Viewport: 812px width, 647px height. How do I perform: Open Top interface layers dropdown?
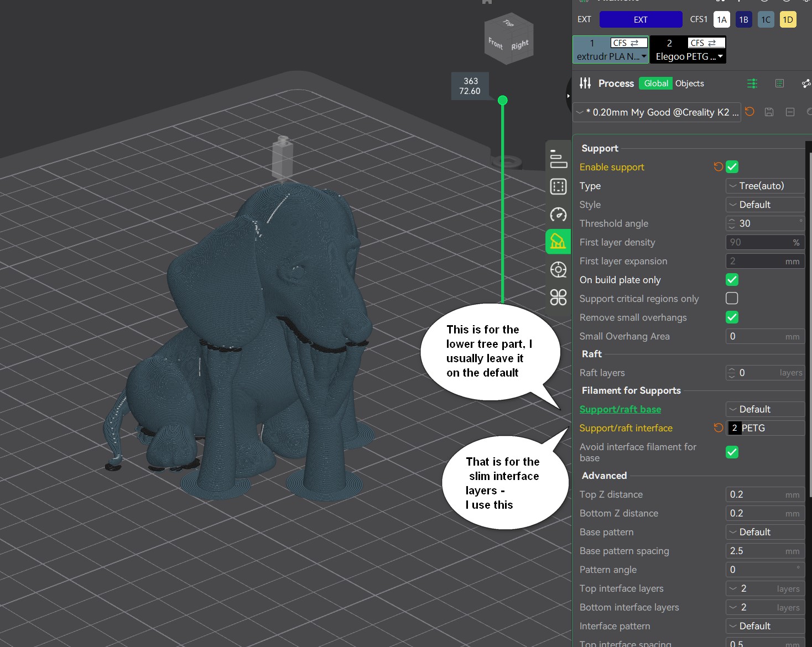tap(765, 588)
